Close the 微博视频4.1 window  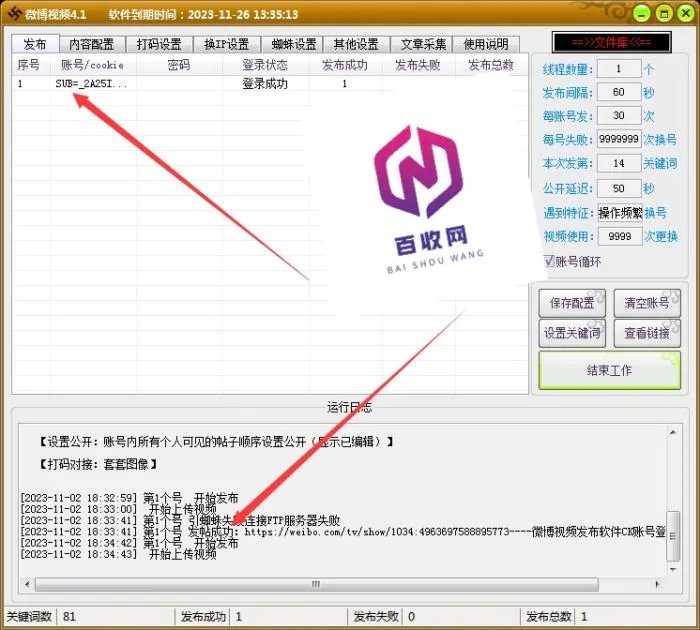point(686,14)
